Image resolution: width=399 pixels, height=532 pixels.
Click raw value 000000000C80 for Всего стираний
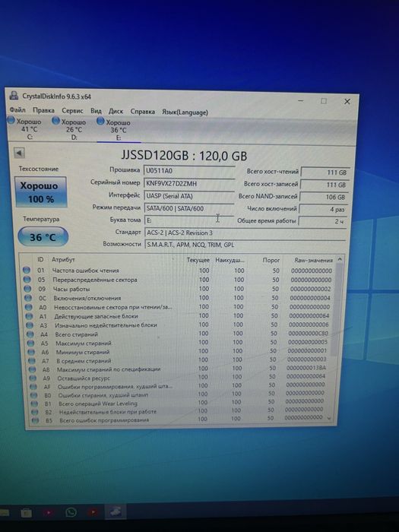point(309,334)
